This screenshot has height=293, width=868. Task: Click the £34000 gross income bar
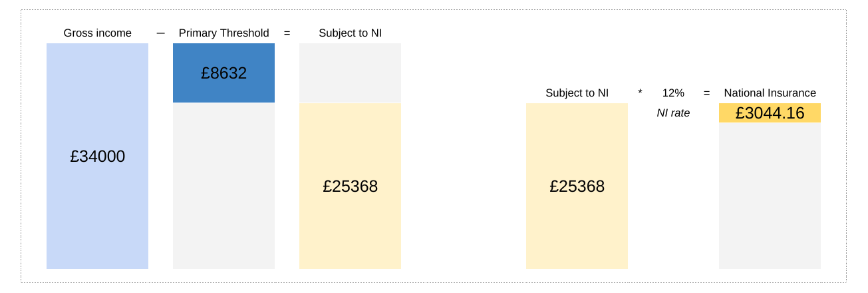(97, 156)
